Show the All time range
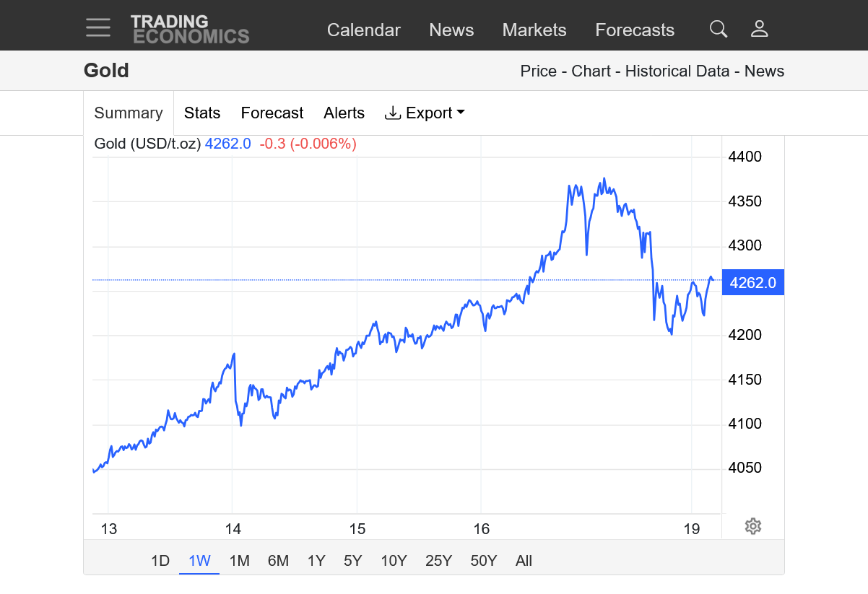Screen dimensions: 868x594 tap(524, 561)
